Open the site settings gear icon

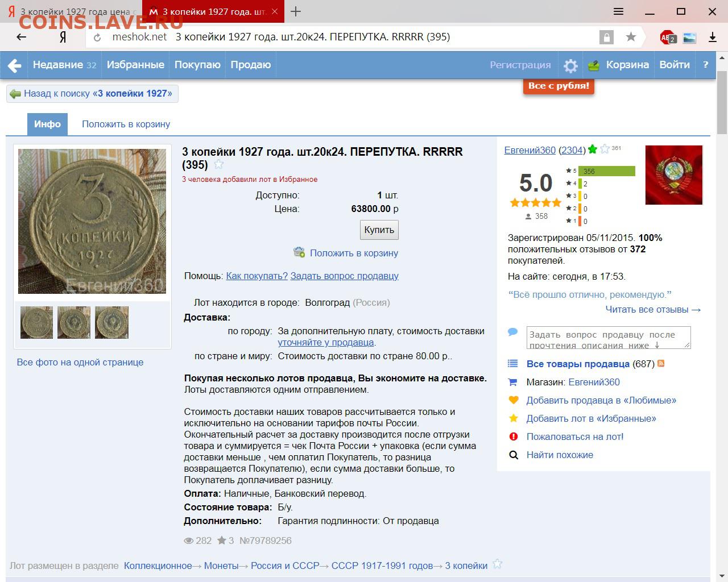click(x=570, y=65)
